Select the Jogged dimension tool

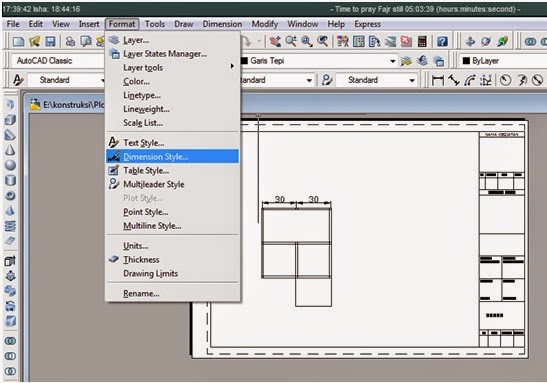[x=522, y=80]
